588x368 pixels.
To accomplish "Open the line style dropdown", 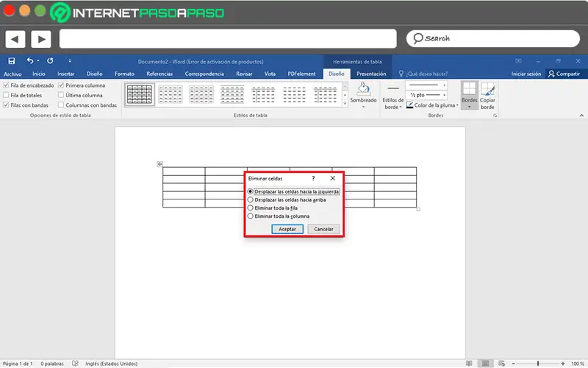I will pos(445,85).
